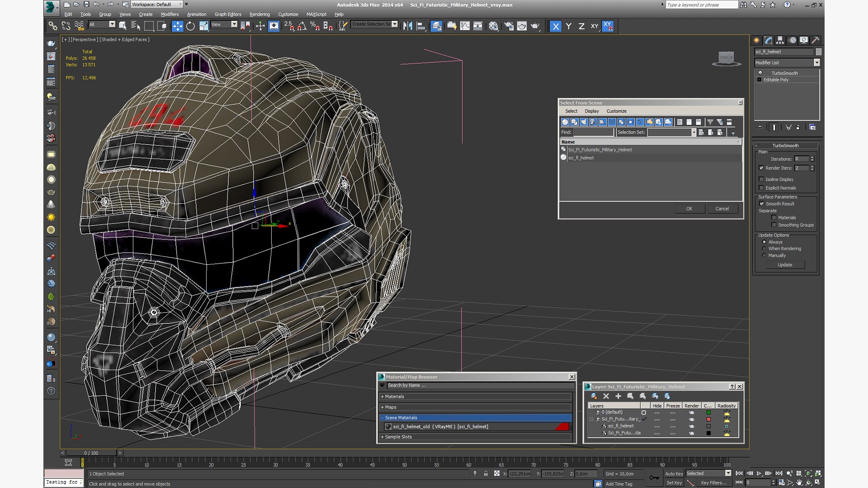Open the Modifiers menu

170,14
